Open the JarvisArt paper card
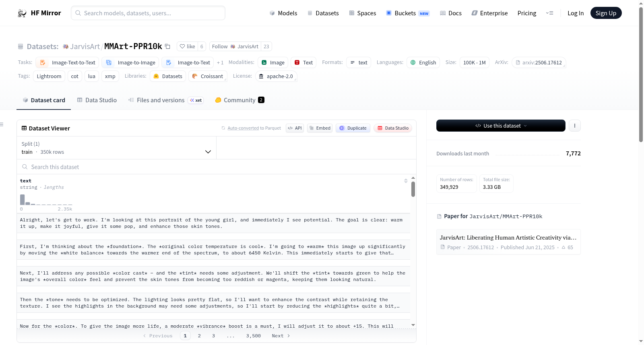644x345 pixels. [508, 242]
